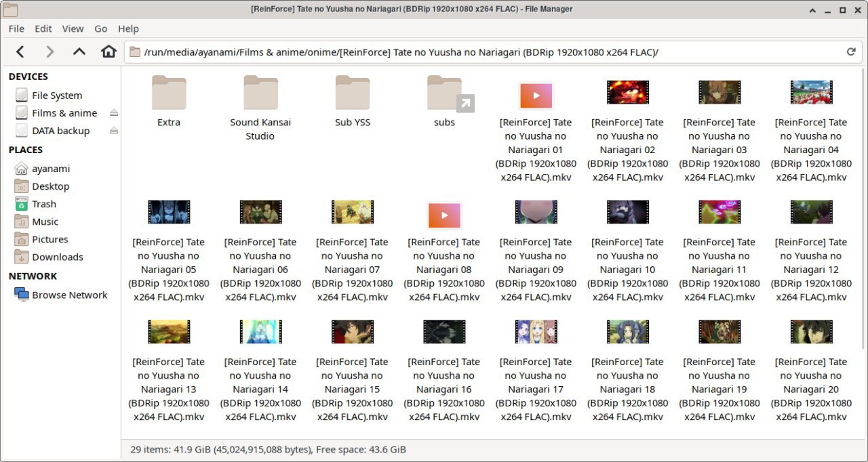This screenshot has height=462, width=868.
Task: Click in the location path field
Action: click(x=492, y=52)
